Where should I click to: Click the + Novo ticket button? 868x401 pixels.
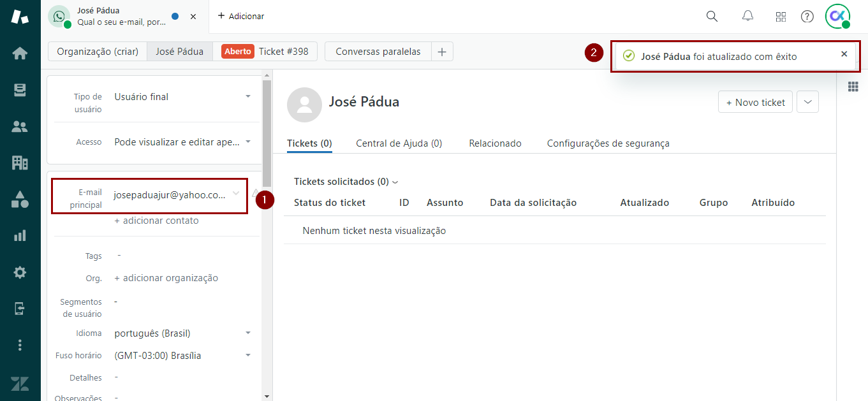click(755, 102)
